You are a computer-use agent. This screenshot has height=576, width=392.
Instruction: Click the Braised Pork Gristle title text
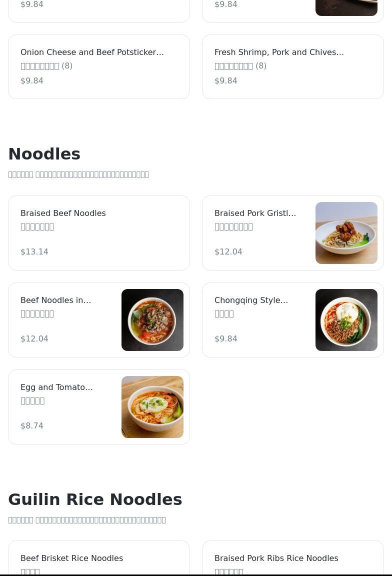click(255, 213)
